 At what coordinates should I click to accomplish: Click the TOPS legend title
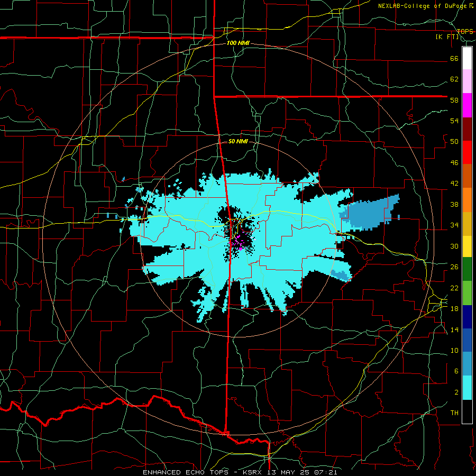(465, 31)
